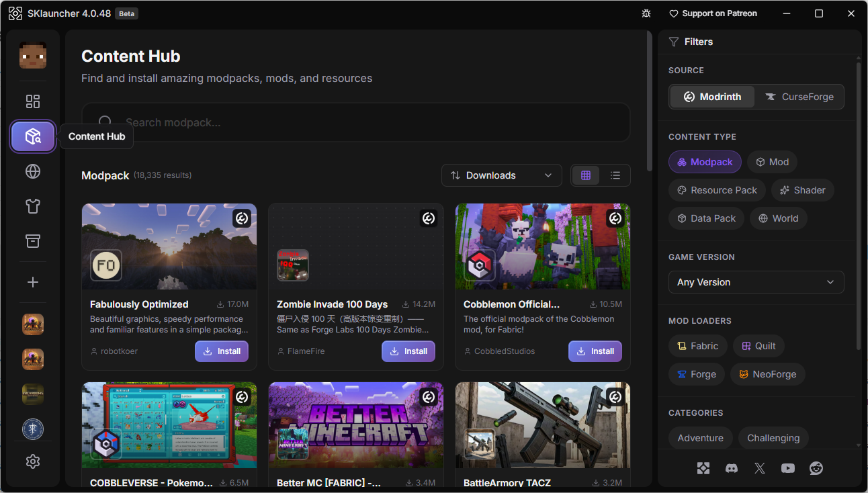The height and width of the screenshot is (493, 868).
Task: Open the shirt skins icon in sidebar
Action: (x=33, y=206)
